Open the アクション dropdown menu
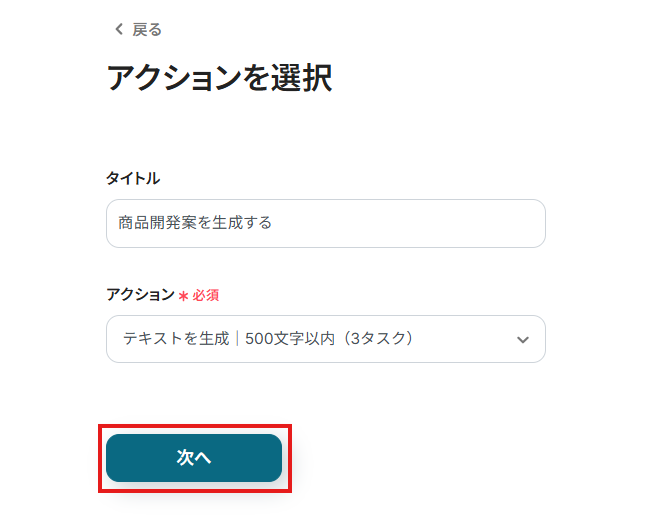The image size is (652, 530). [x=325, y=339]
